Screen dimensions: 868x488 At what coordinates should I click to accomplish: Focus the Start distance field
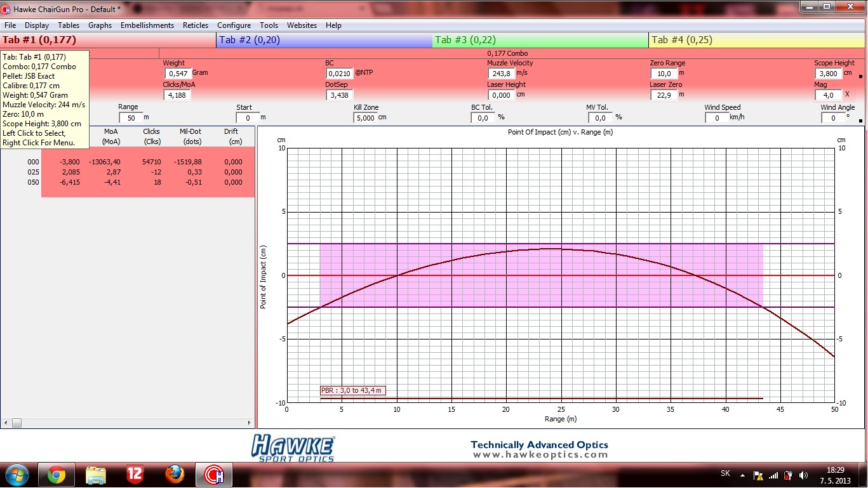click(x=248, y=118)
